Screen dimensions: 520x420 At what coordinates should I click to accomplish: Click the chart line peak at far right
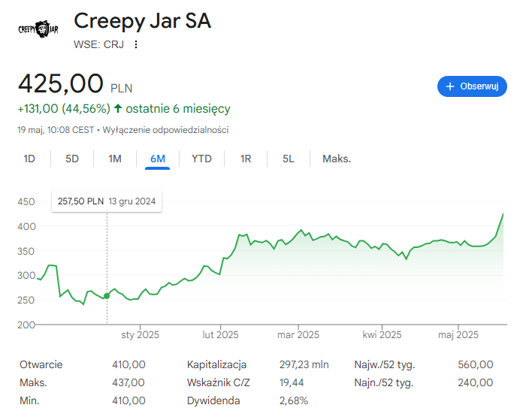tap(503, 214)
